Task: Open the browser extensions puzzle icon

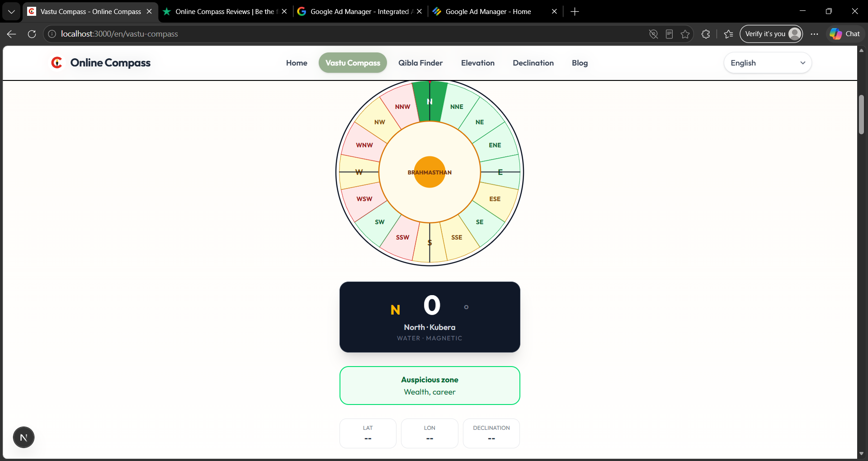Action: tap(706, 34)
